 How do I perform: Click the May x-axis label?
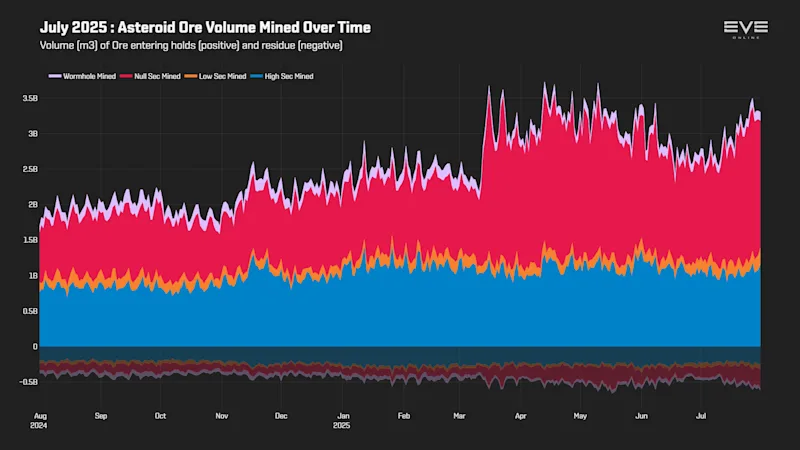point(580,416)
